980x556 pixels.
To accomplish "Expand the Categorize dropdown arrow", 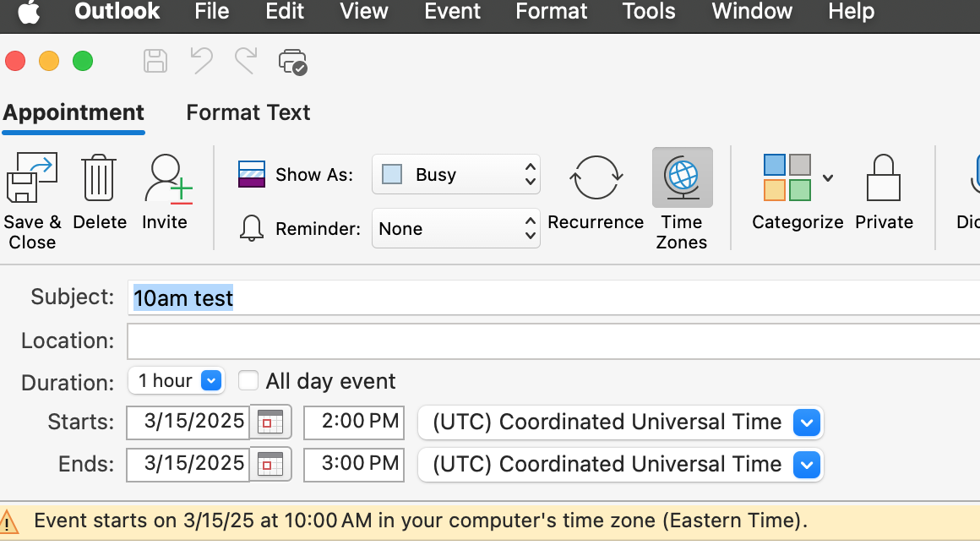I will coord(827,178).
